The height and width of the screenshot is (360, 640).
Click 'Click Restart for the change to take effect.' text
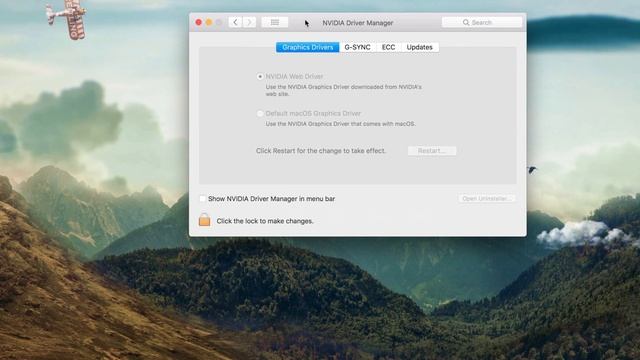321,151
